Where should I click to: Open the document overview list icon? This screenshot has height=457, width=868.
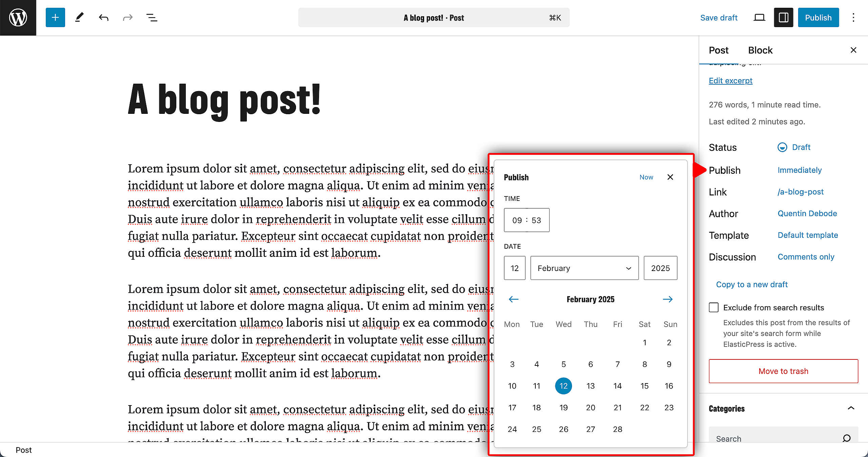[x=152, y=18]
